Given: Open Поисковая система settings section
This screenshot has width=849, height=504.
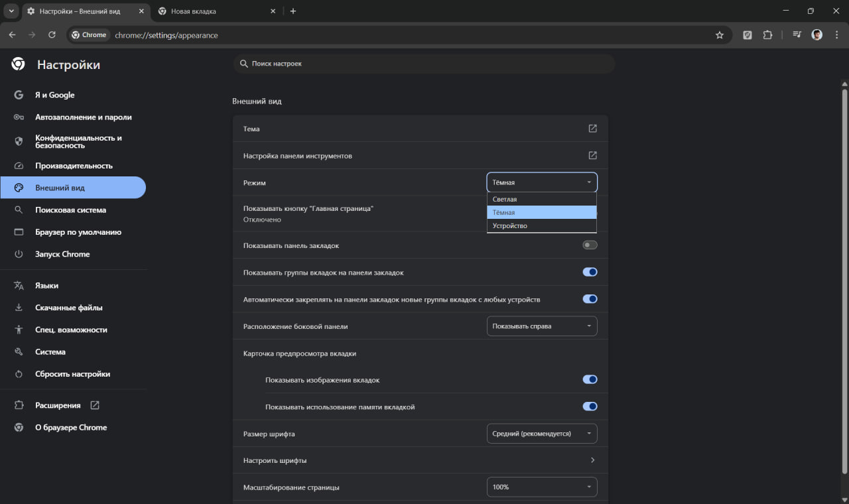Looking at the screenshot, I should coord(70,210).
